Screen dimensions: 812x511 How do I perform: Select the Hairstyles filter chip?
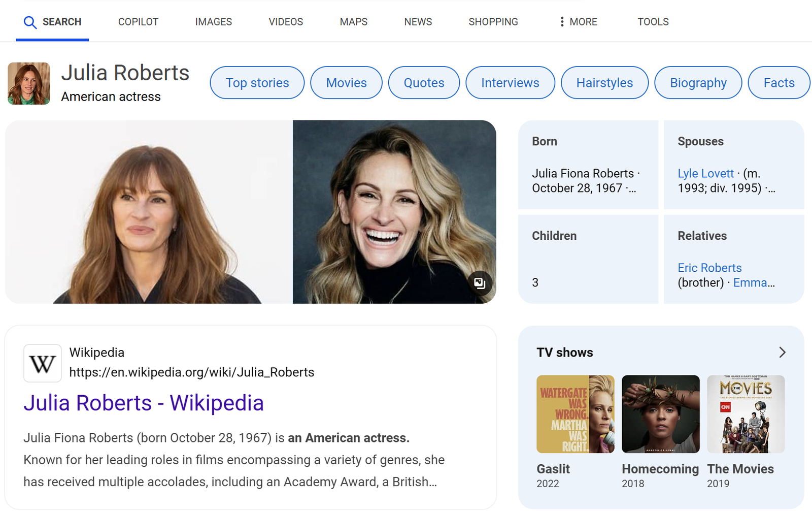click(x=604, y=83)
